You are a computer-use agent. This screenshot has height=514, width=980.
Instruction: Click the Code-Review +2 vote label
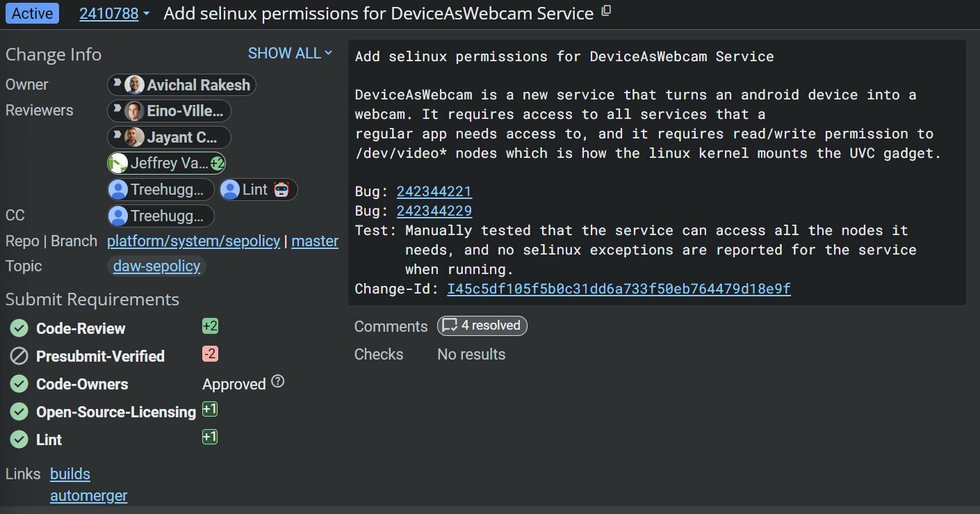coord(210,326)
